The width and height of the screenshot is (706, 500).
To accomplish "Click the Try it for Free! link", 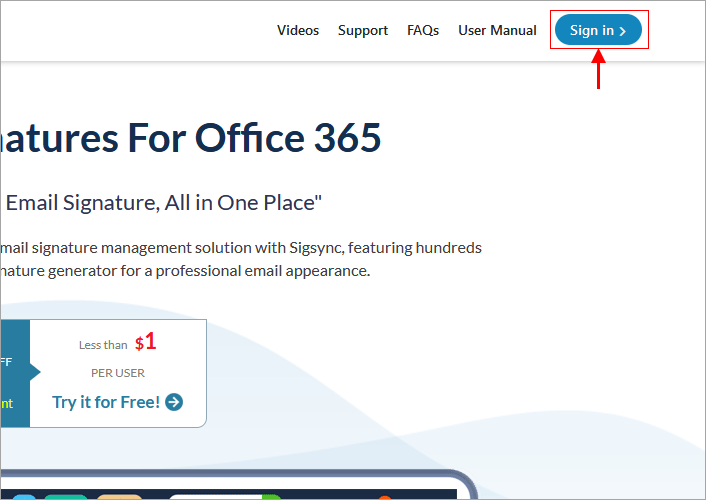I will click(107, 402).
